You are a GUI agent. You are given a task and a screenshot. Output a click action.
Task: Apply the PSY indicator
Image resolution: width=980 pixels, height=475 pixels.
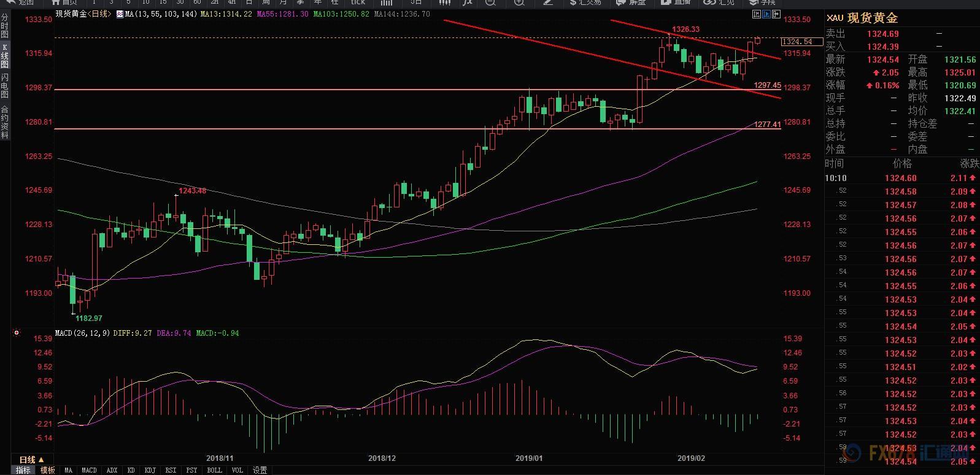(x=191, y=470)
